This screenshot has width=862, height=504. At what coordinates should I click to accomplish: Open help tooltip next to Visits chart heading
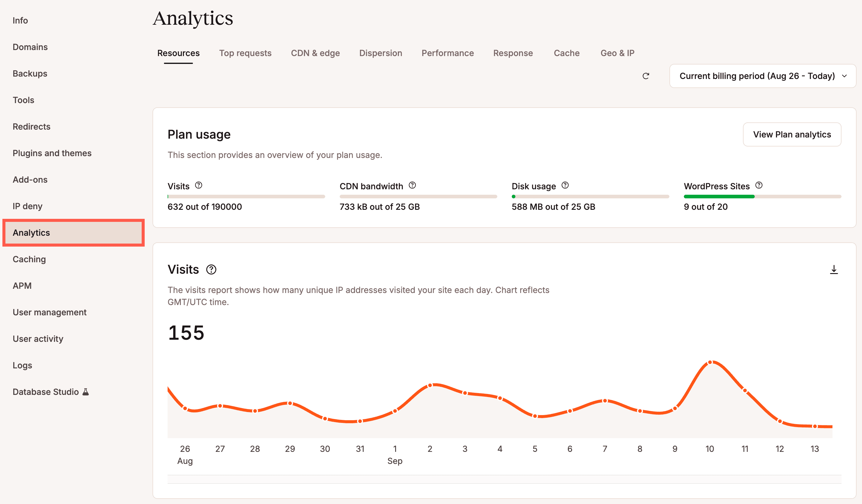click(x=211, y=269)
